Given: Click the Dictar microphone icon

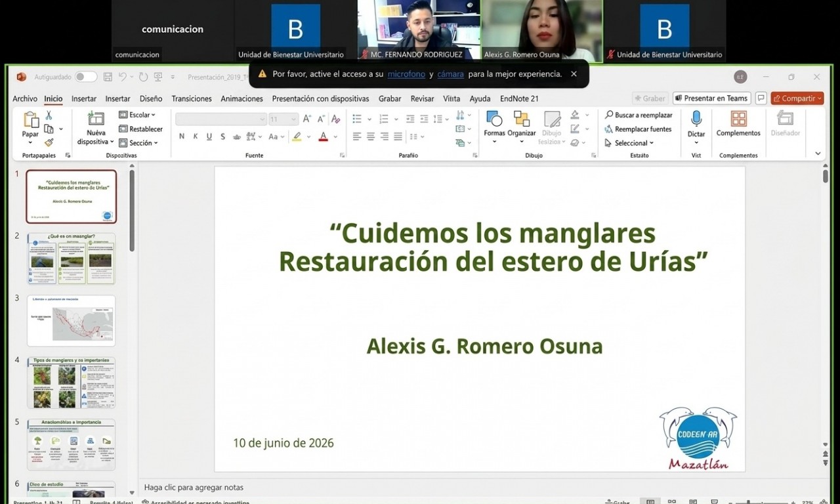Looking at the screenshot, I should [x=696, y=119].
